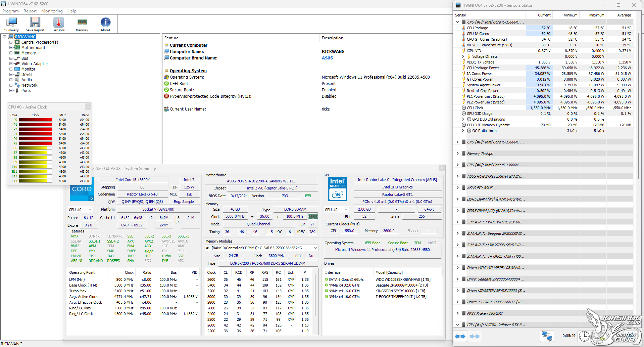Open the CPU #0 selector dropdown
The width and height of the screenshot is (644, 347).
[80, 210]
